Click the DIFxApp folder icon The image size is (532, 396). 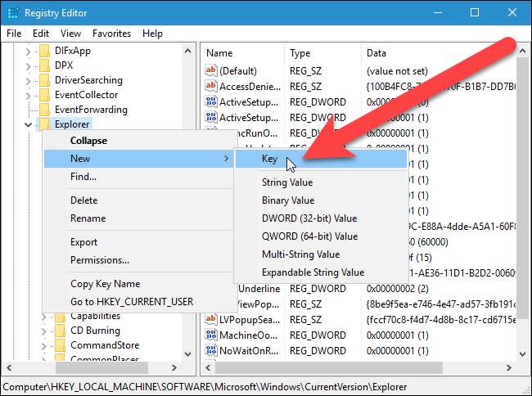[x=43, y=51]
